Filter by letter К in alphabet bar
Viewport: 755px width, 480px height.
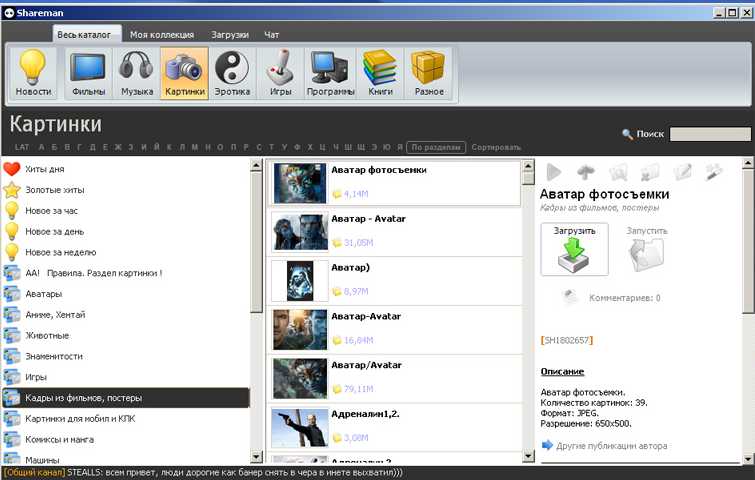point(169,147)
